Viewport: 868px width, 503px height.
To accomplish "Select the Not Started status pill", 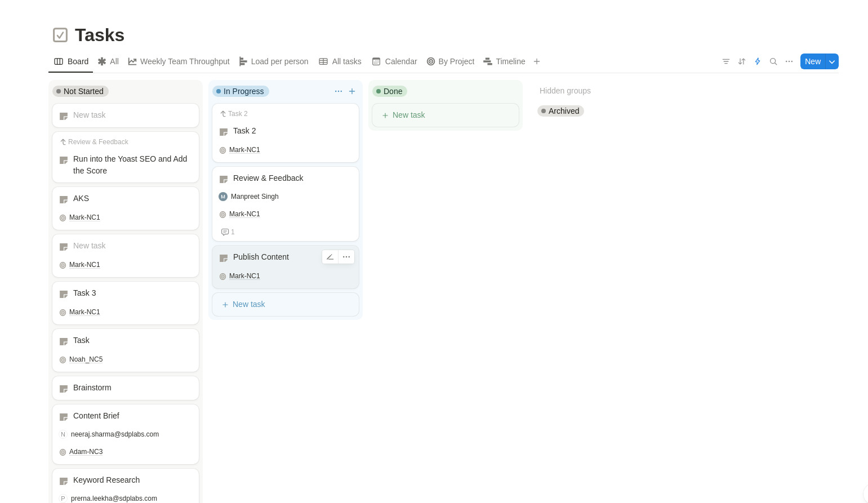I will click(x=80, y=91).
